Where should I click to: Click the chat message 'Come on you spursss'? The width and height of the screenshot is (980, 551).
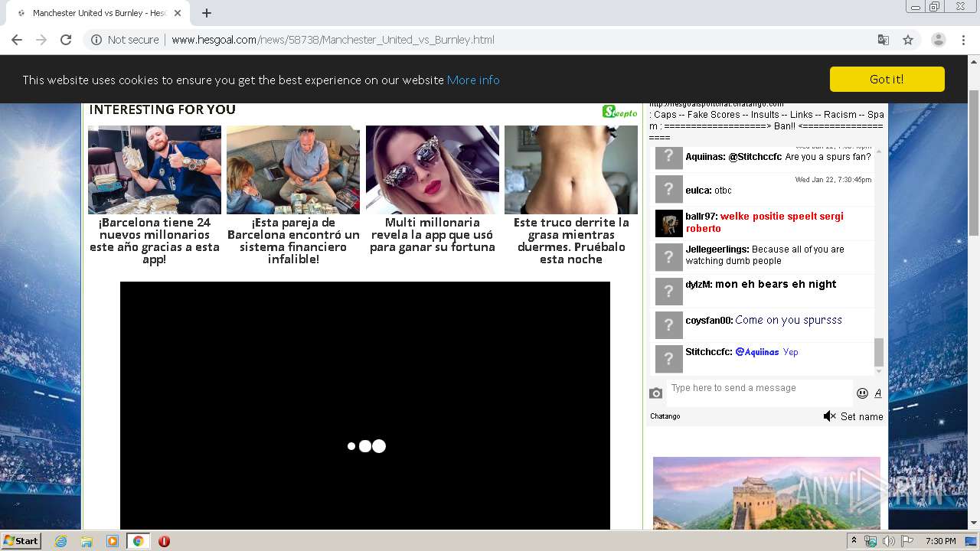789,320
